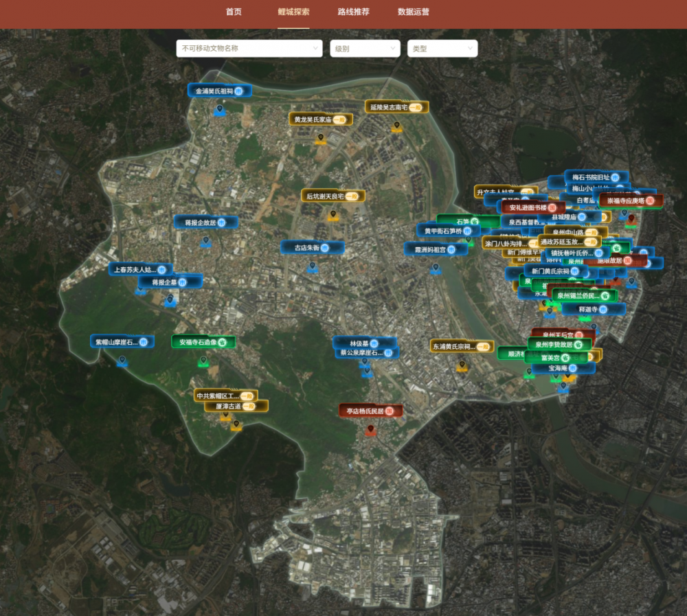Select the pin under 蒋报企故居 label
This screenshot has height=616, width=687.
(x=205, y=241)
